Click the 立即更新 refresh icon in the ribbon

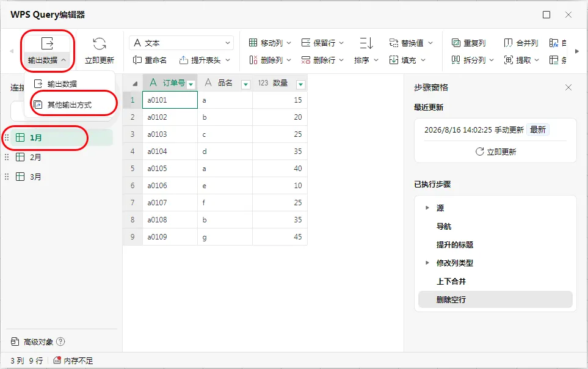pyautogui.click(x=100, y=43)
